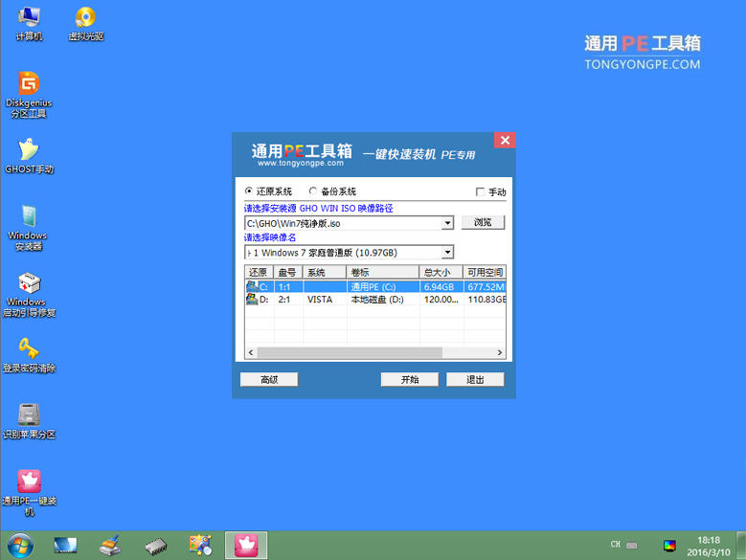Launch the 登录密码清除 key icon
Image resolution: width=746 pixels, height=560 pixels.
pyautogui.click(x=29, y=348)
